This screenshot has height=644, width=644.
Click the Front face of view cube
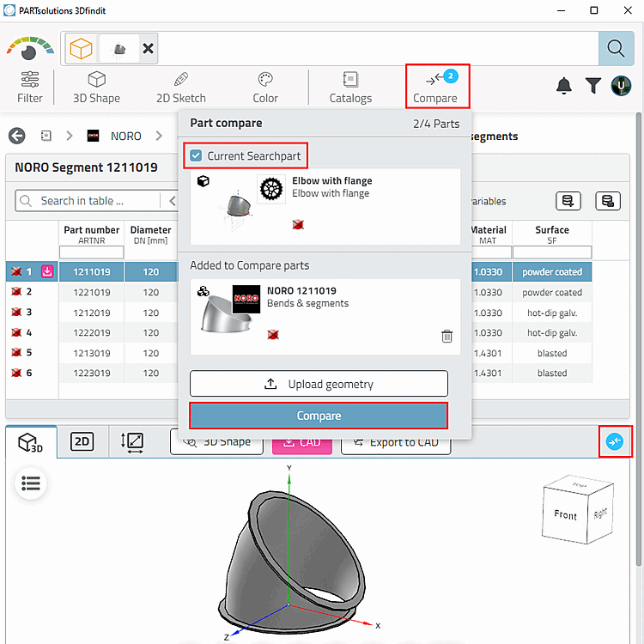(x=565, y=514)
